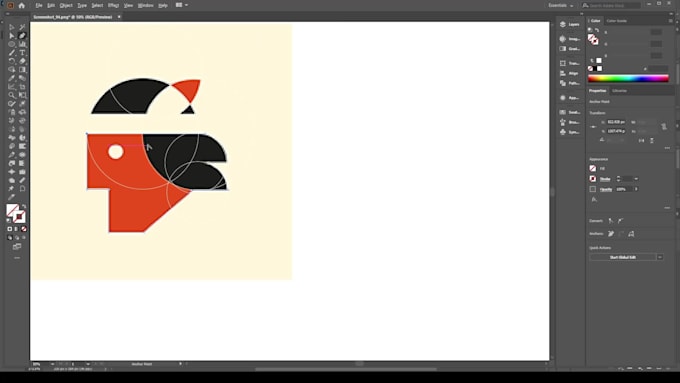Open the zoom level dropdown in status bar
The width and height of the screenshot is (680, 383).
[x=52, y=364]
